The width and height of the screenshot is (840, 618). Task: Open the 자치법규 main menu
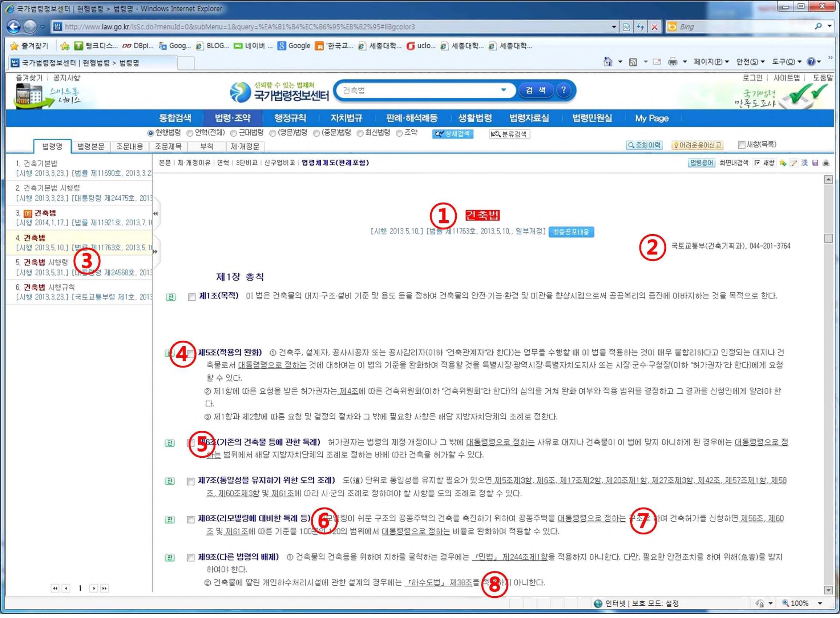pos(346,118)
